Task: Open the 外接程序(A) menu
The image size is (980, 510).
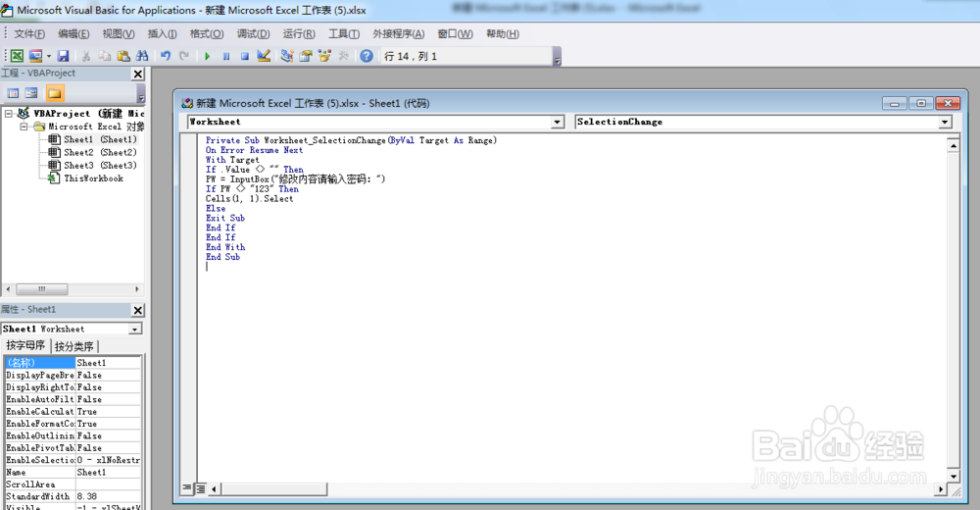Action: pos(399,33)
